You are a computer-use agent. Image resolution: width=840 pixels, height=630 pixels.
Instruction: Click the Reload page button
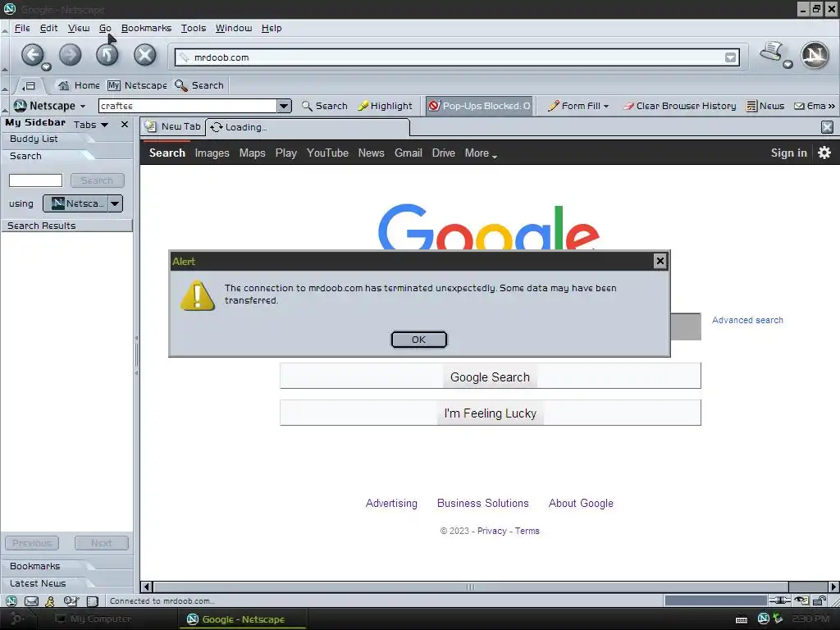[107, 55]
